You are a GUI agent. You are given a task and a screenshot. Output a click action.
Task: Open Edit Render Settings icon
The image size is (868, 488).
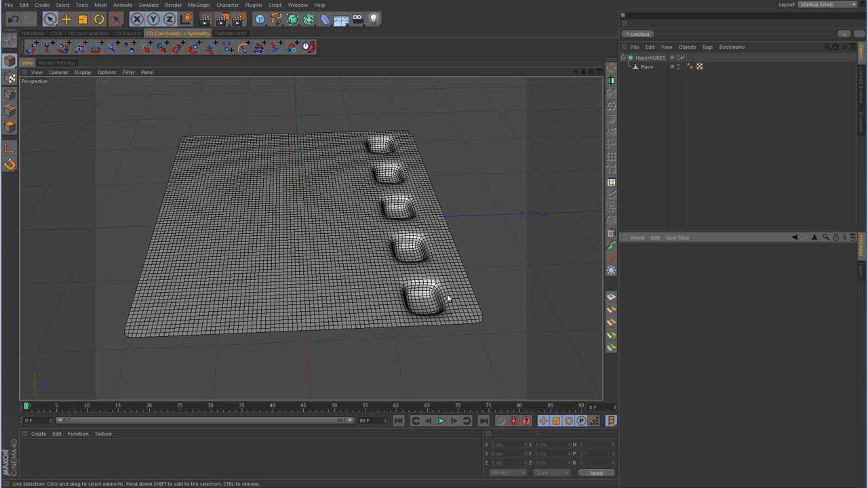238,19
